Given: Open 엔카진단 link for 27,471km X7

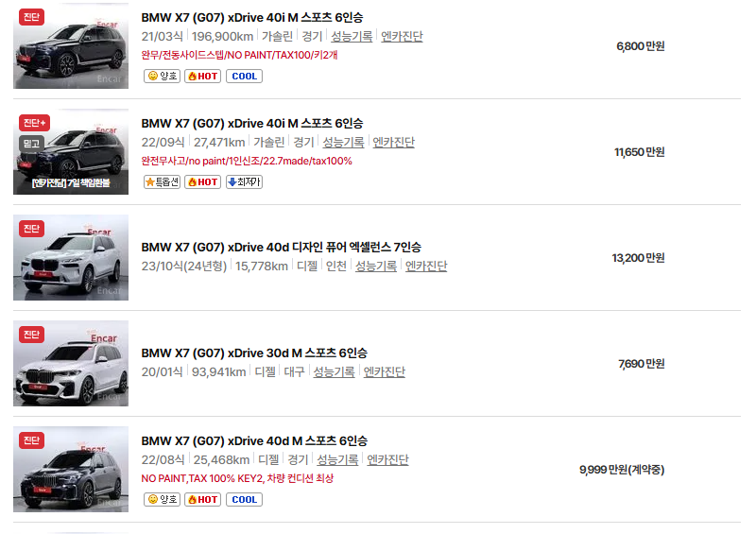Looking at the screenshot, I should (x=393, y=143).
